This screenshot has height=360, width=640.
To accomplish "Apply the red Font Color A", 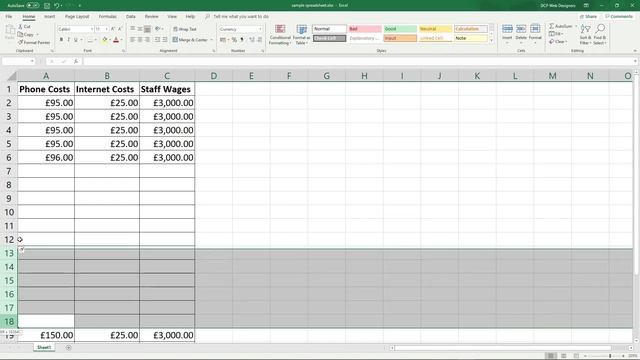I will (x=116, y=40).
